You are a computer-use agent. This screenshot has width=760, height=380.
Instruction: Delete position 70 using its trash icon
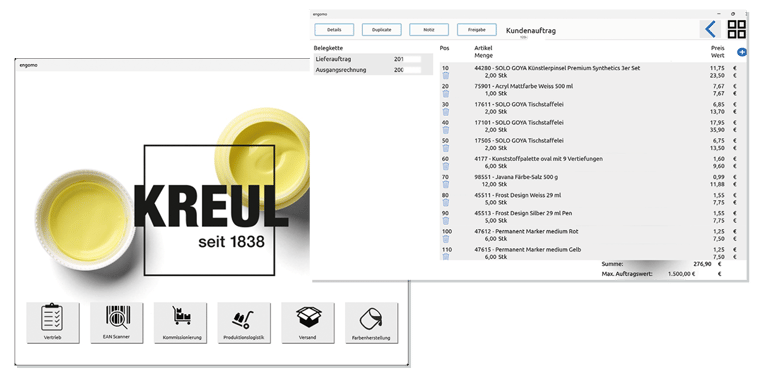point(446,185)
